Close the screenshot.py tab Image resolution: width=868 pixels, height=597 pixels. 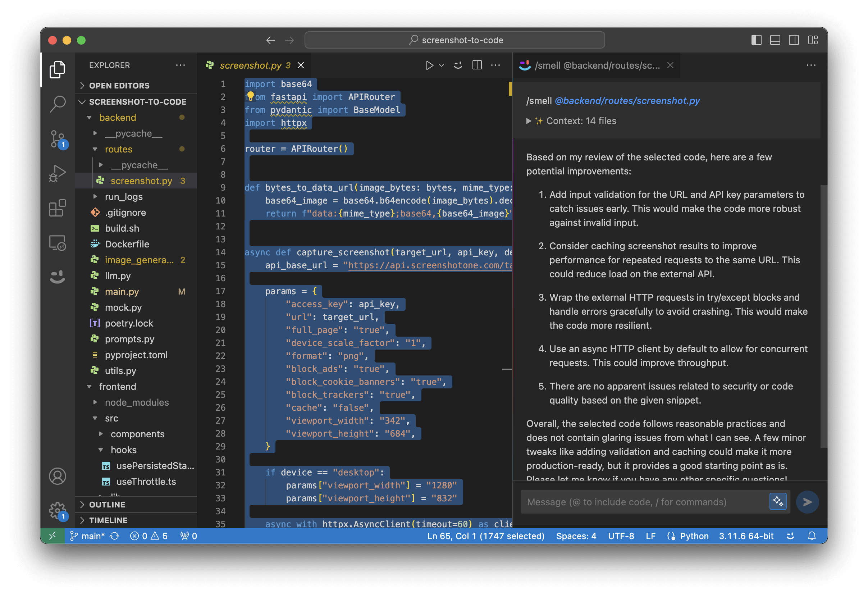[x=301, y=65]
